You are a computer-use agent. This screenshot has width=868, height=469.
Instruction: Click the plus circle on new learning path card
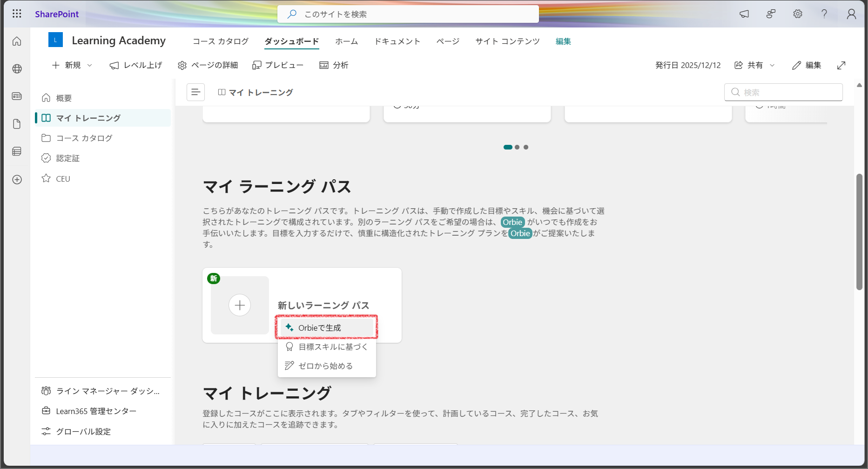[240, 305]
